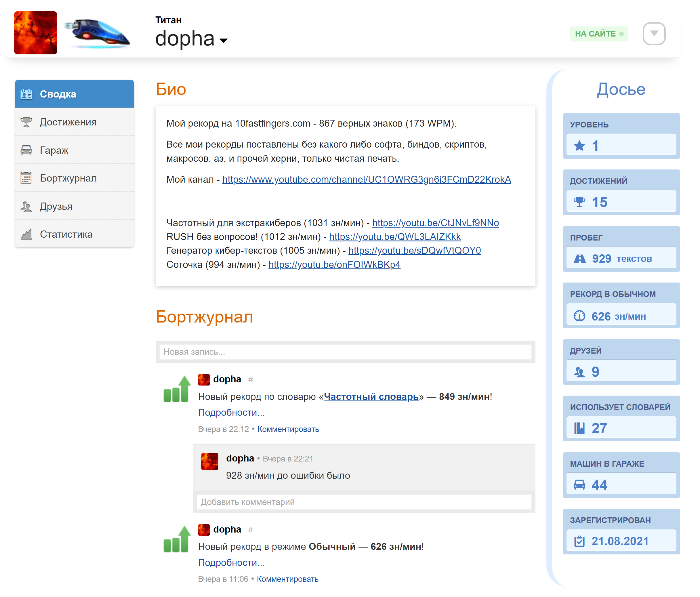The width and height of the screenshot is (700, 597).
Task: Click dopha avatar in the 849 record post
Action: pos(204,379)
